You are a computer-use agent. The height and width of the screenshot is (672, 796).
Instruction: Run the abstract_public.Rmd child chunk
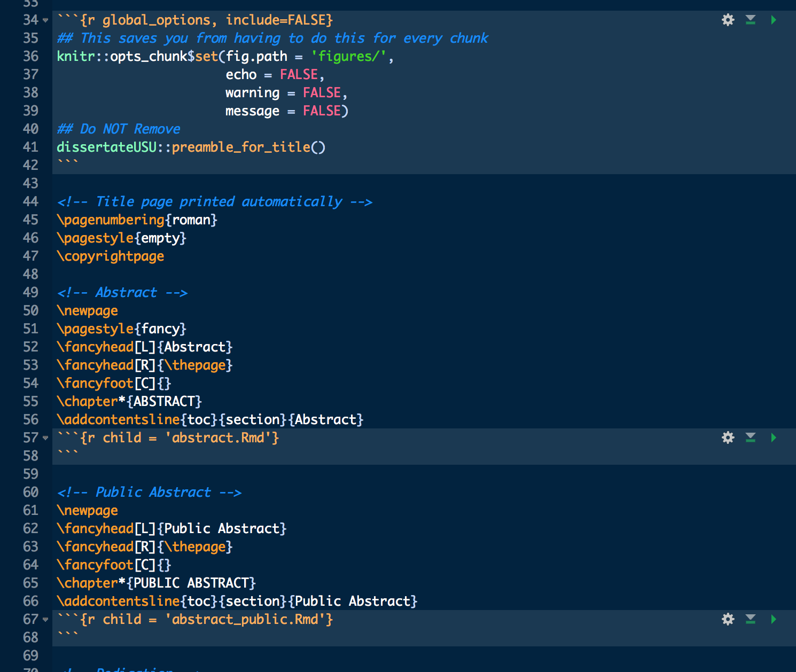coord(774,620)
